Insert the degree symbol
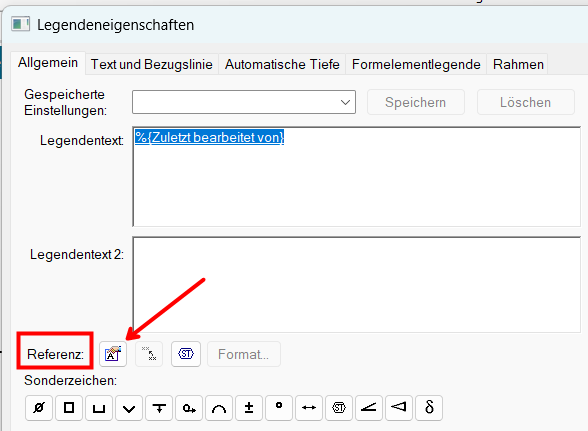Image resolution: width=588 pixels, height=431 pixels. [x=279, y=407]
